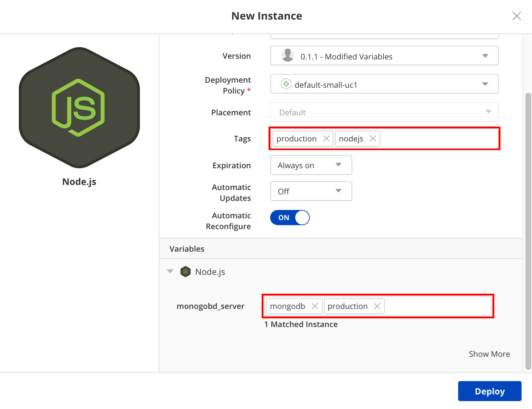Open the Version dropdown
The height and width of the screenshot is (409, 532).
(384, 56)
